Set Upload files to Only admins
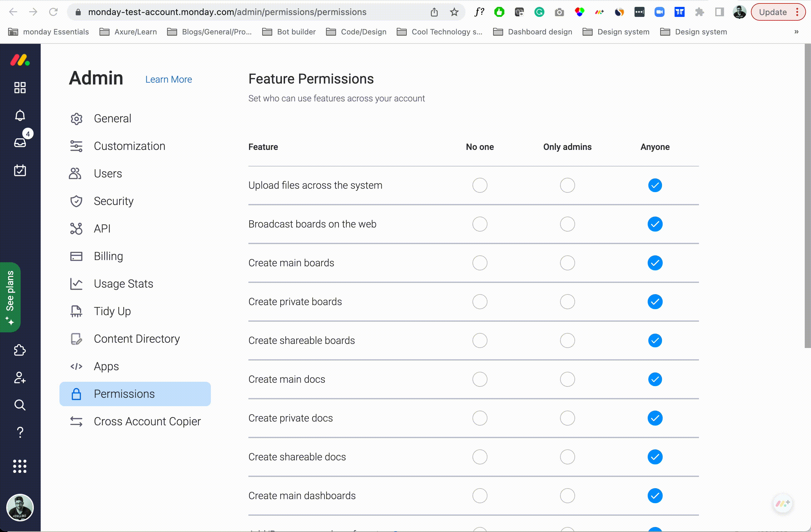811x532 pixels. [x=567, y=185]
